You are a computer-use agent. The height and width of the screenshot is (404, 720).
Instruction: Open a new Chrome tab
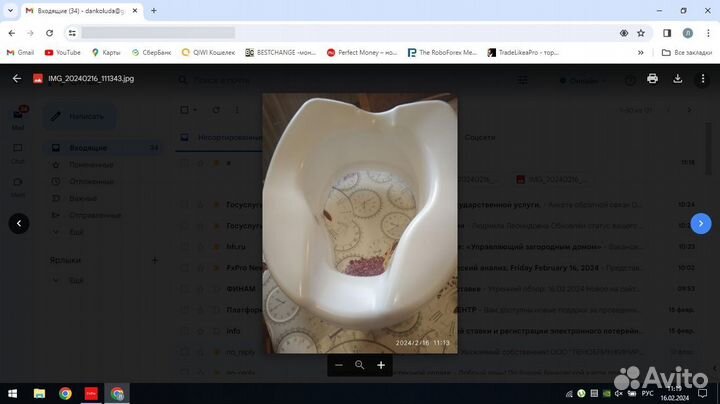[x=154, y=11]
